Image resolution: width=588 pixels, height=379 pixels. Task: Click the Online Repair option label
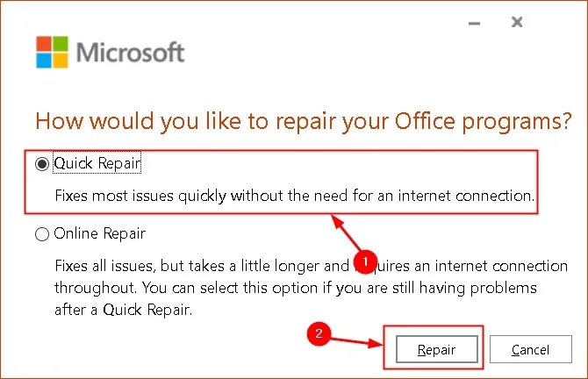pos(99,234)
